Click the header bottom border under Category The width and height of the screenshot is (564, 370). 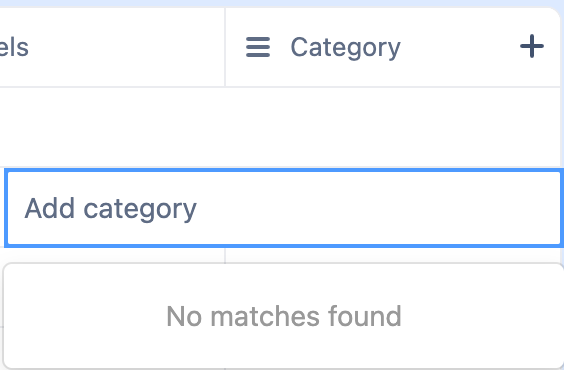[392, 87]
